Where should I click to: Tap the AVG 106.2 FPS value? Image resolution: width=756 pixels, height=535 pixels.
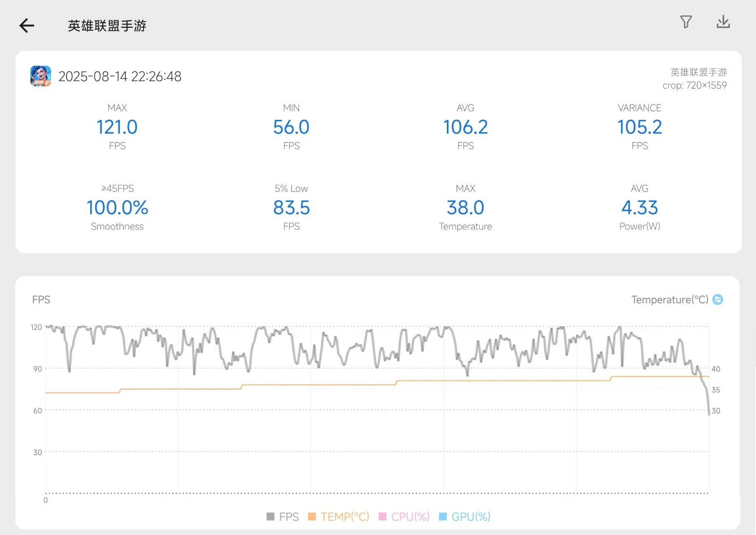(465, 127)
